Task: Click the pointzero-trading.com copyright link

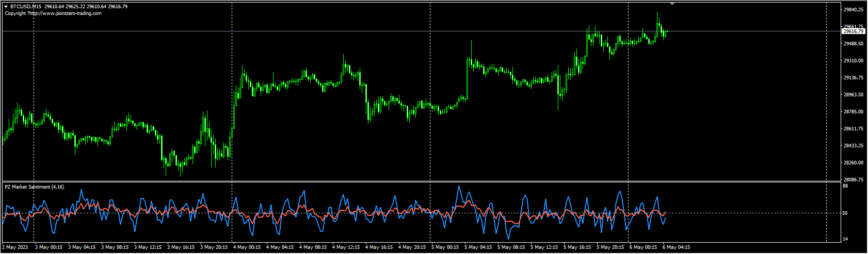Action: (x=53, y=13)
